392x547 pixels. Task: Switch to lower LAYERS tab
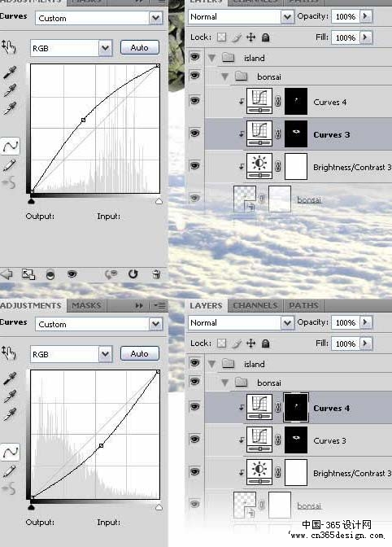[x=206, y=305]
